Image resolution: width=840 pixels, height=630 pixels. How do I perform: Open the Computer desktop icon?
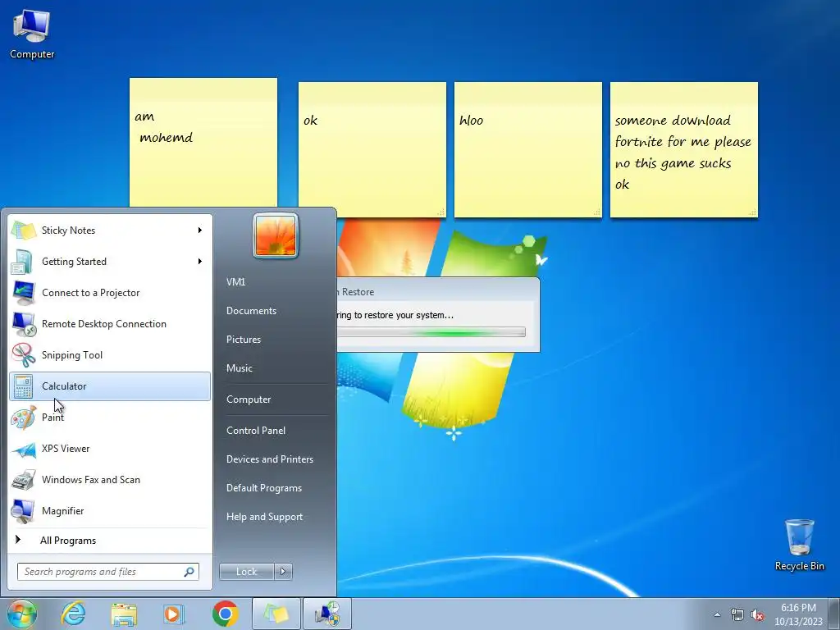click(32, 34)
